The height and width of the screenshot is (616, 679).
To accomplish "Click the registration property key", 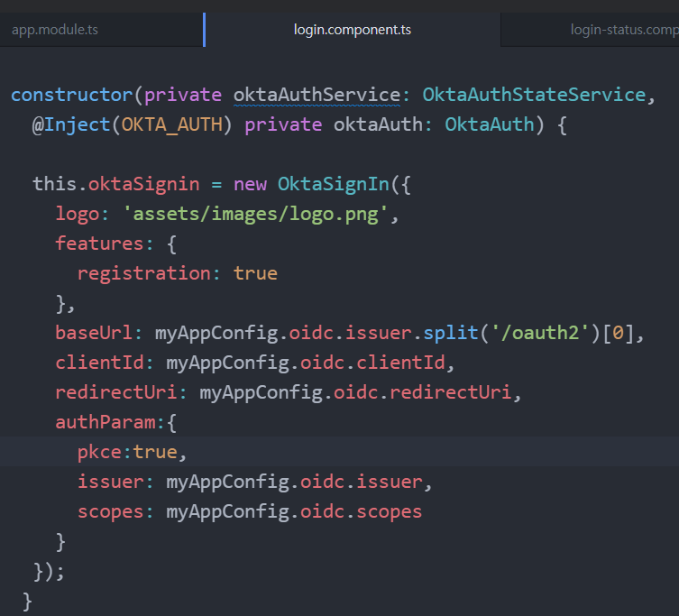I will [x=143, y=273].
